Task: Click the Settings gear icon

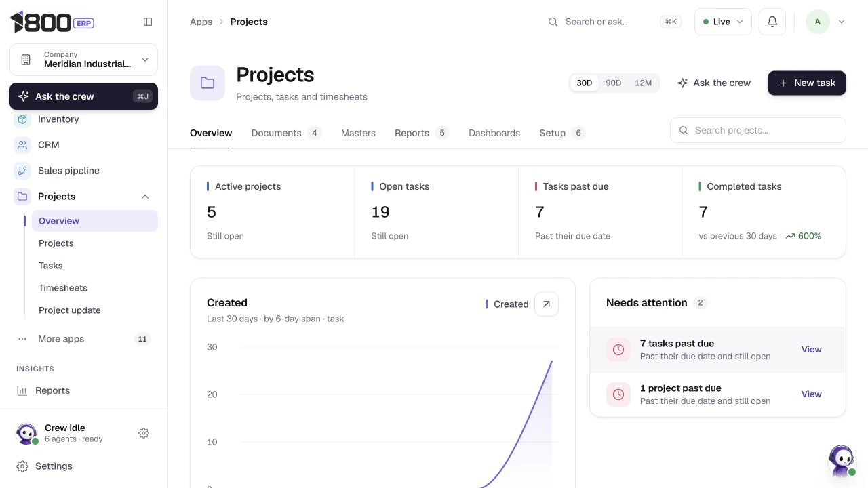Action: (22, 466)
